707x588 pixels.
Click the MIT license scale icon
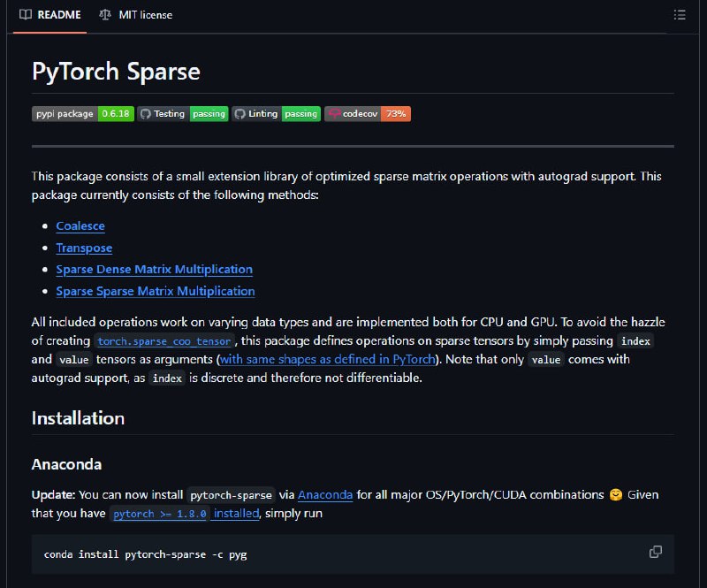click(x=105, y=15)
